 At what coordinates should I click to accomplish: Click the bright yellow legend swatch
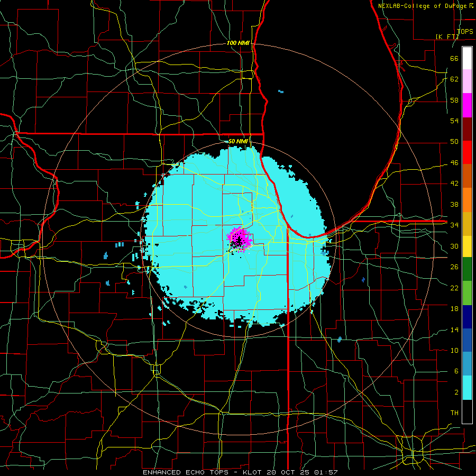pos(467,246)
